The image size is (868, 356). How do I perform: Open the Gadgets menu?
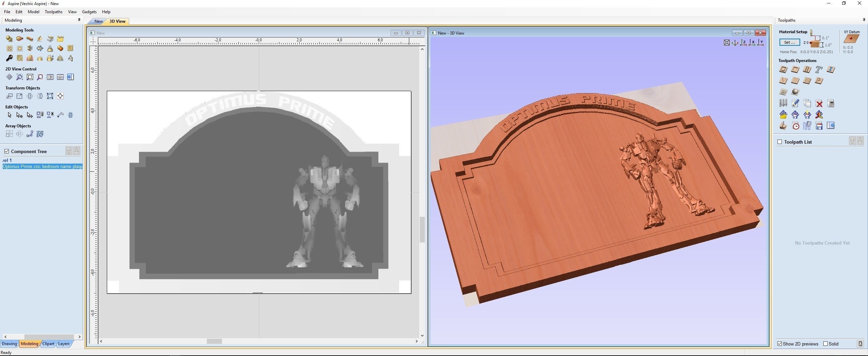click(x=89, y=12)
